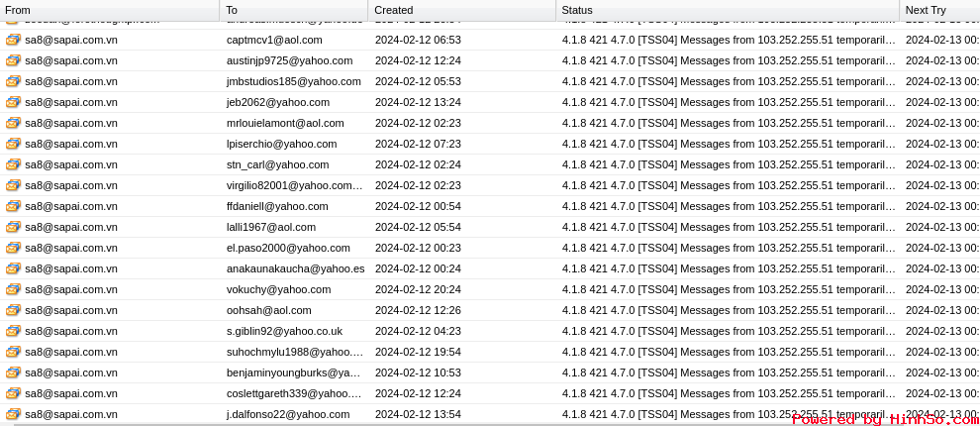Select recipient jeb2062@yahoo.com
The width and height of the screenshot is (980, 426).
[278, 102]
